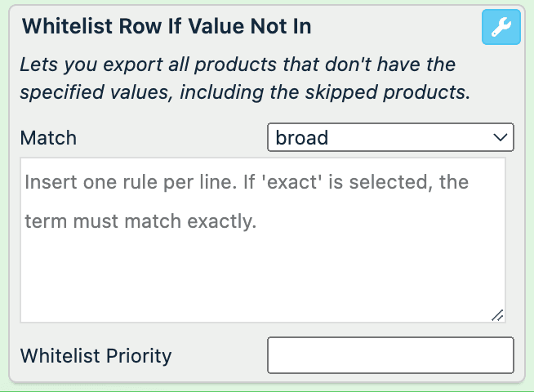
Task: Click the 'Match' label
Action: pyautogui.click(x=48, y=137)
